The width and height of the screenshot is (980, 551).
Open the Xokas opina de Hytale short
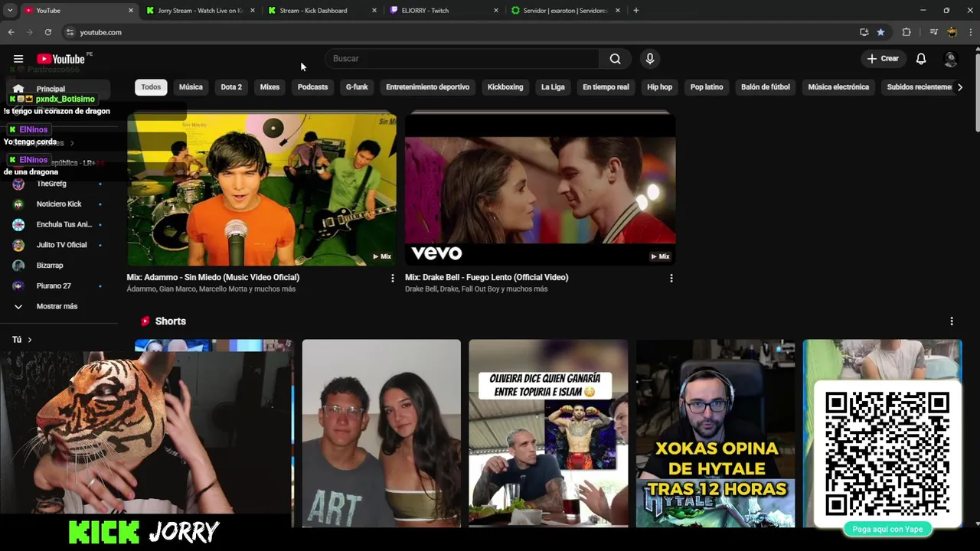(715, 433)
